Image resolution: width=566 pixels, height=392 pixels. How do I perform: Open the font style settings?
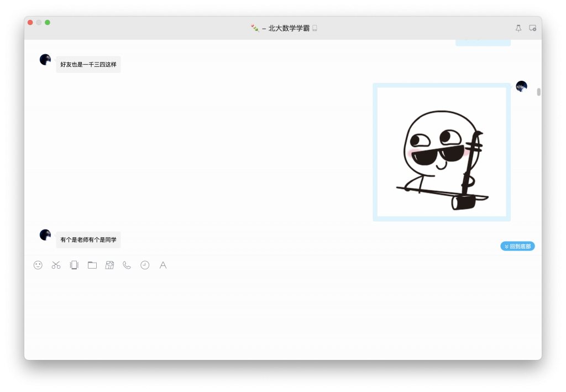(163, 265)
